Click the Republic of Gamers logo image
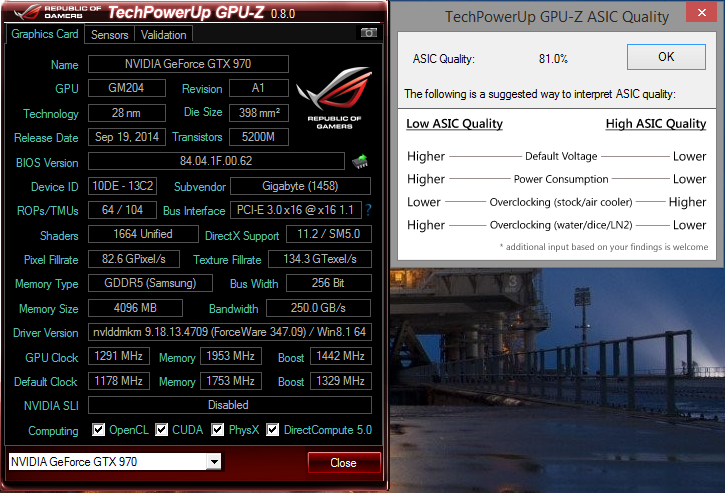The height and width of the screenshot is (493, 725). click(x=334, y=98)
